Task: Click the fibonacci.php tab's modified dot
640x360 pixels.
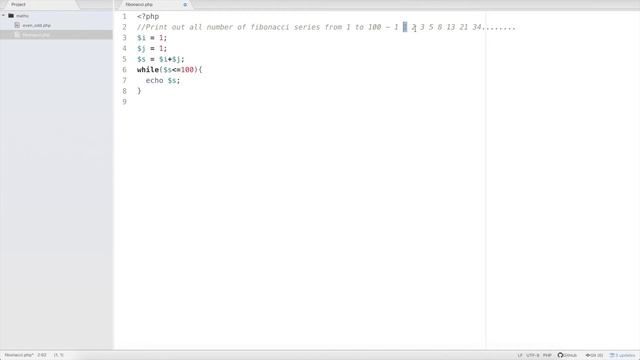Action: click(185, 4)
